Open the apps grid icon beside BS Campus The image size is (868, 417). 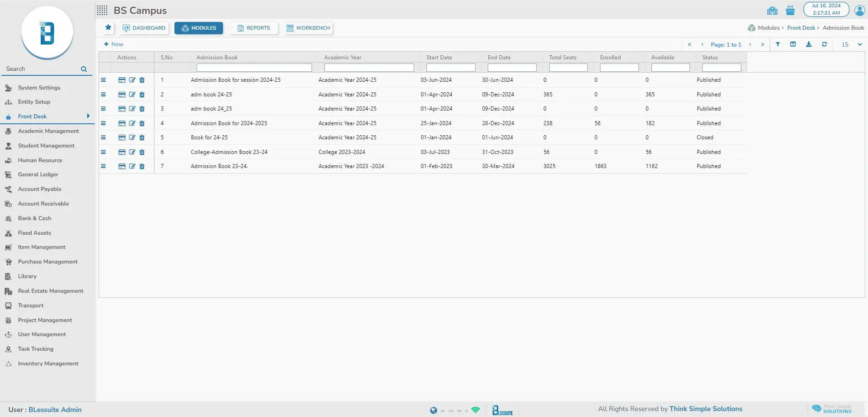pos(102,10)
